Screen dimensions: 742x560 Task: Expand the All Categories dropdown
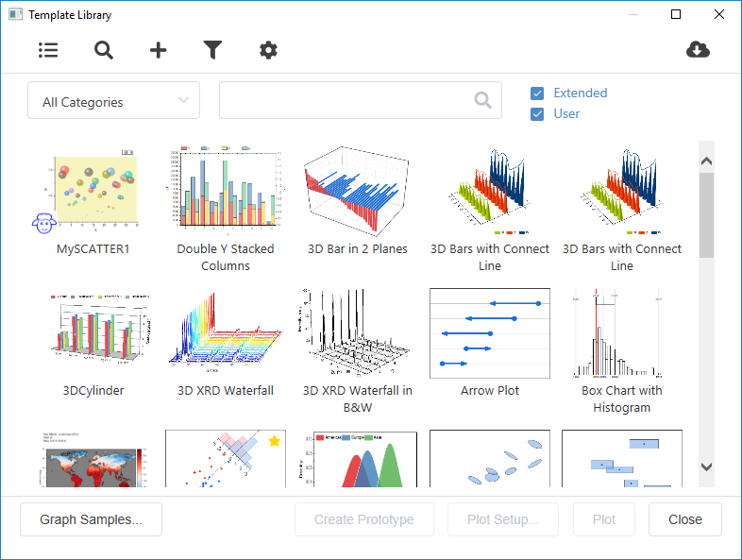(x=114, y=101)
